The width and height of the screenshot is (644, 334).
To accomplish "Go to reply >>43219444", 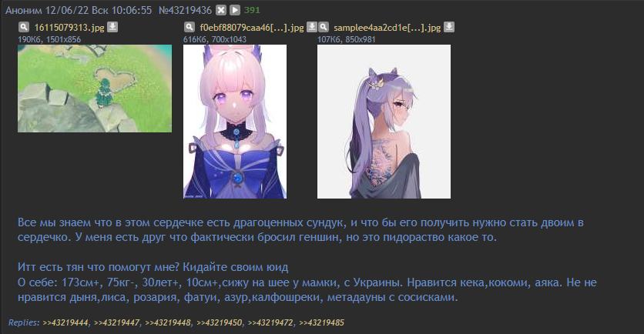I will click(65, 323).
